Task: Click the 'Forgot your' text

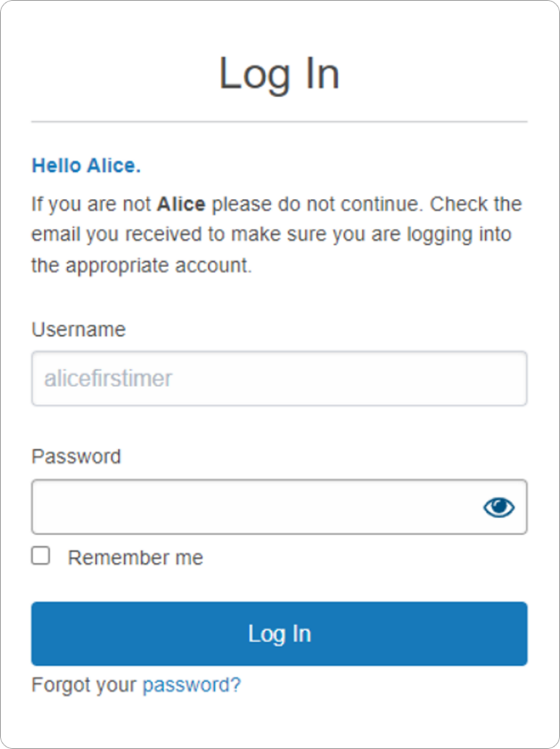Action: (84, 685)
